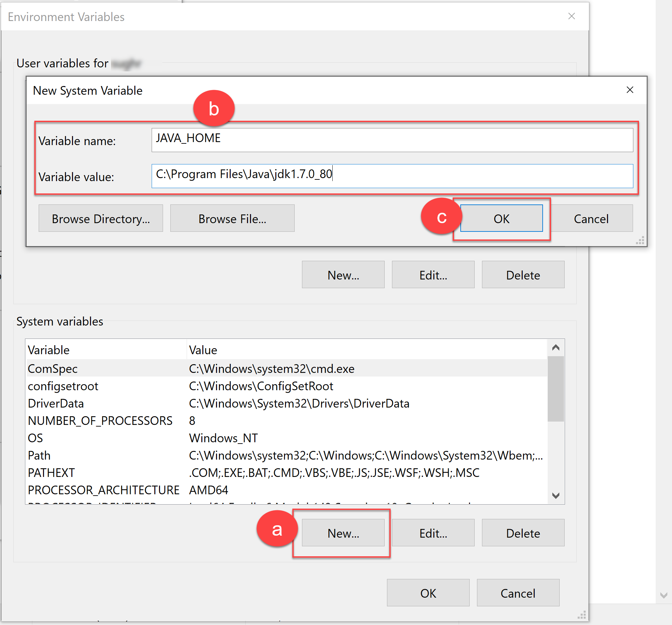Click the Variable name input field

pos(392,140)
